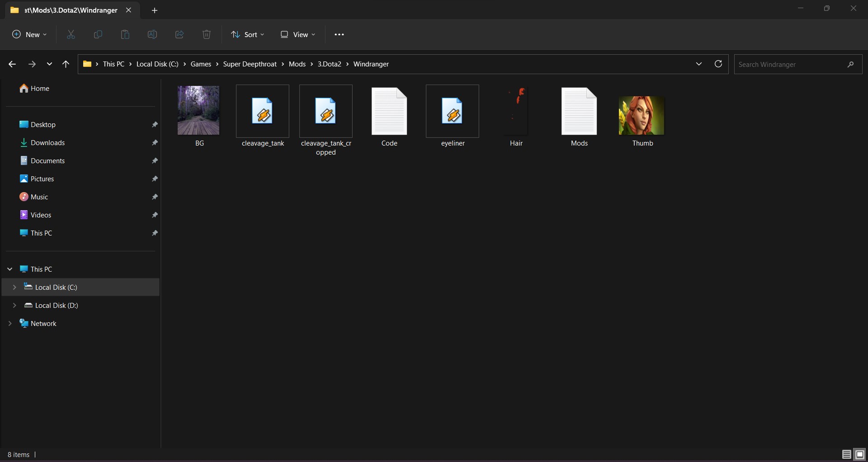This screenshot has width=868, height=462.
Task: Expand the Local Disk (D:) tree node
Action: [14, 306]
